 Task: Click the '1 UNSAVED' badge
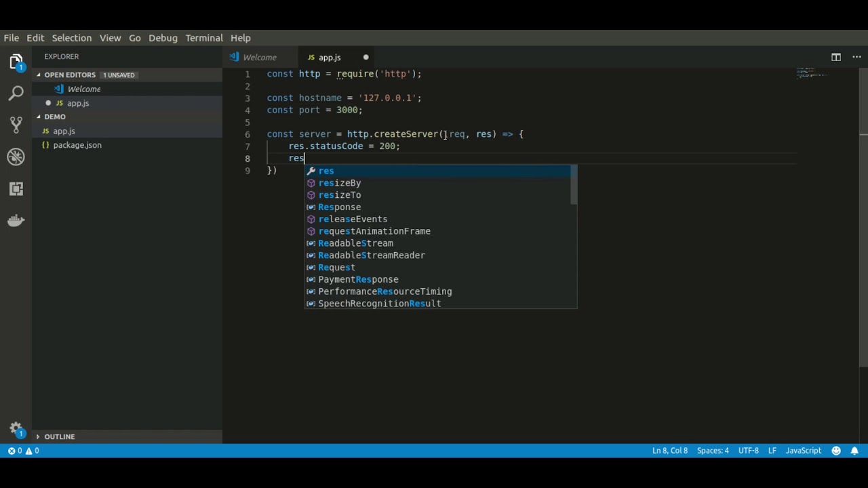click(119, 75)
